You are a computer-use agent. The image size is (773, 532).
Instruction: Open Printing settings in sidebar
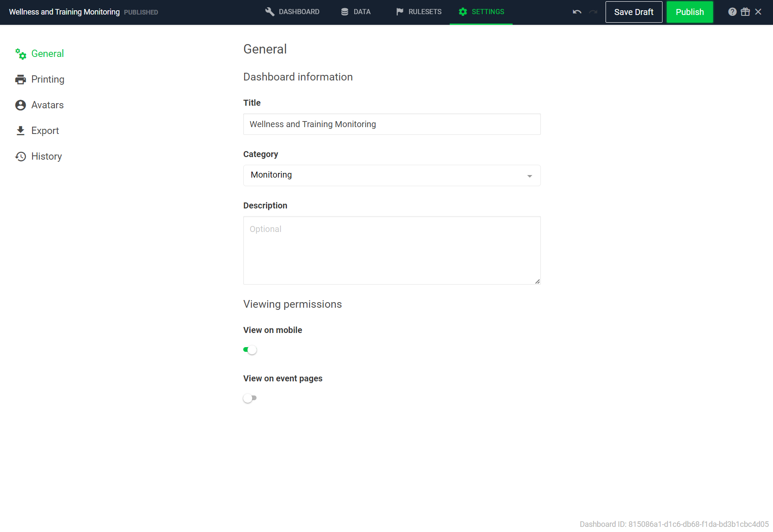(x=40, y=80)
